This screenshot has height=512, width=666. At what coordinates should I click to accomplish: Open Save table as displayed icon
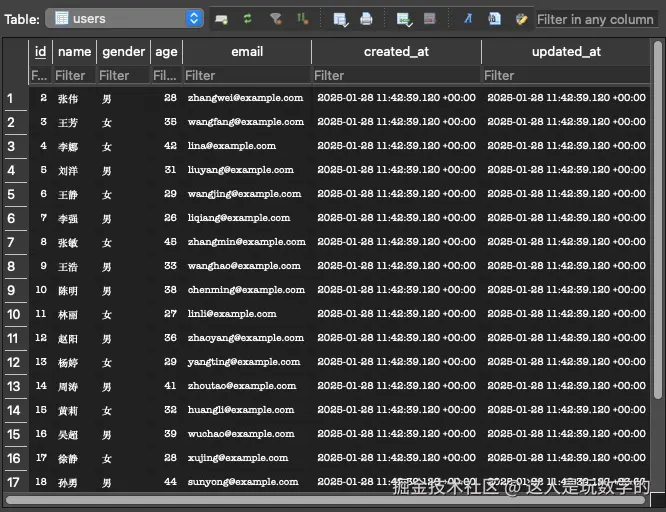click(341, 19)
